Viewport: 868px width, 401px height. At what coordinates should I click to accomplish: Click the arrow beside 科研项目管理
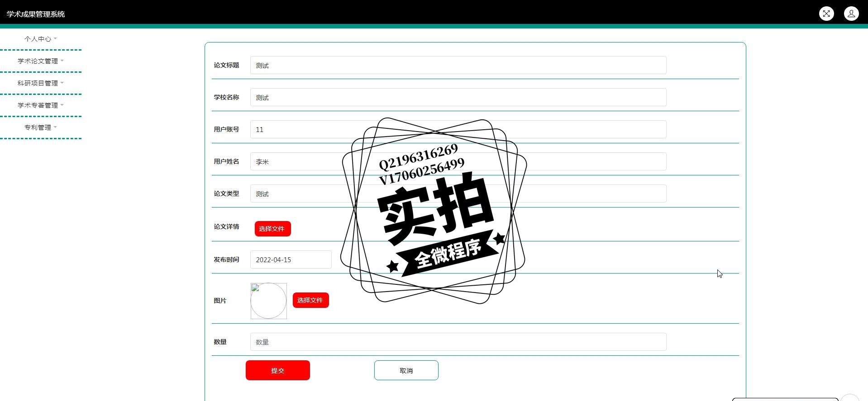[x=62, y=83]
